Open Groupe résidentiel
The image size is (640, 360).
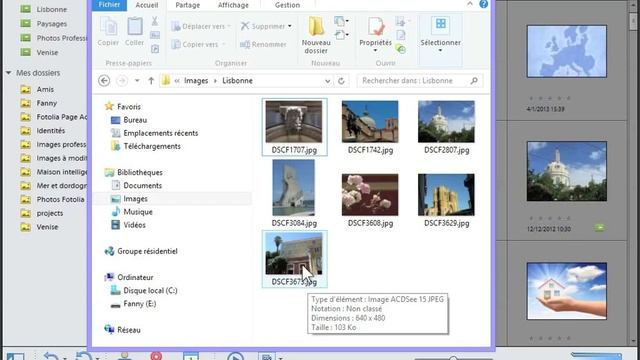(x=141, y=251)
